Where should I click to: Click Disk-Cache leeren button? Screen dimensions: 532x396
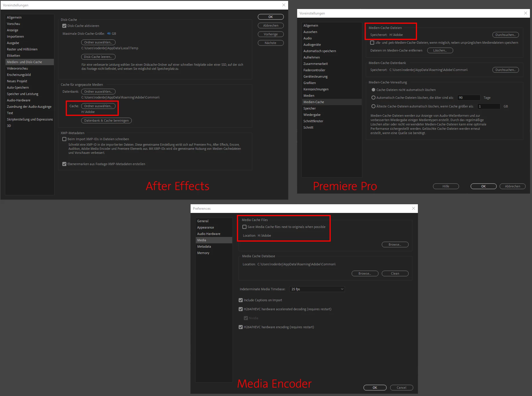[98, 57]
